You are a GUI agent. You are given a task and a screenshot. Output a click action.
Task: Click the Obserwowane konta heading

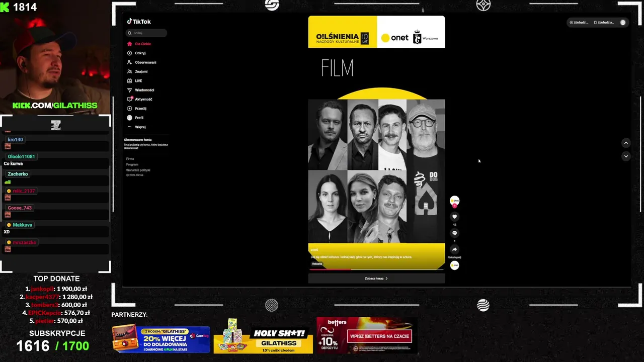point(138,140)
